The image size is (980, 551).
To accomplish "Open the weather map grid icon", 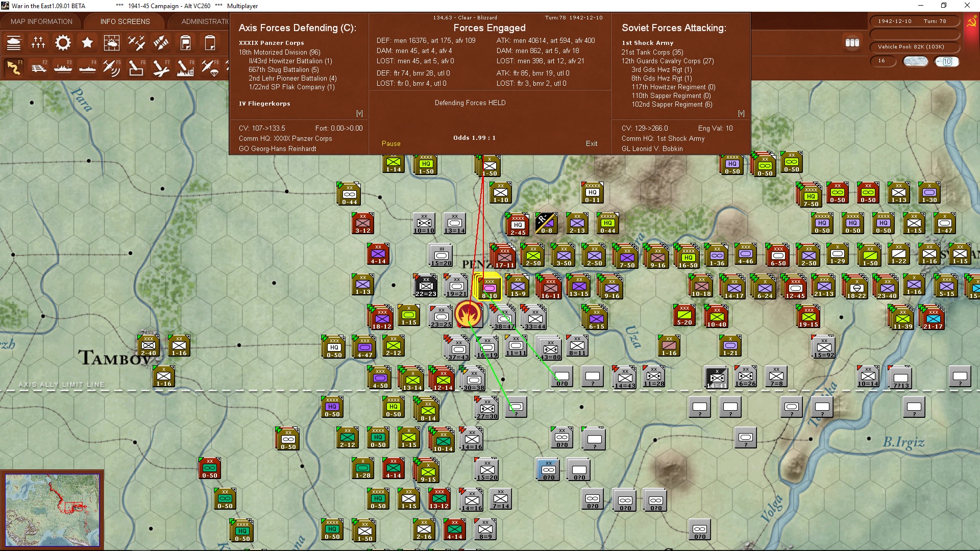I will (111, 43).
